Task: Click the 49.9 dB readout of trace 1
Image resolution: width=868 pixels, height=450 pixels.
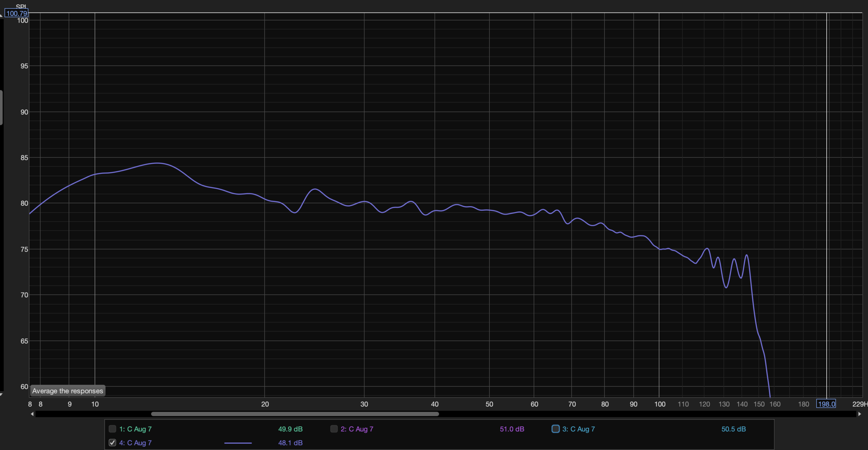Action: (x=290, y=429)
